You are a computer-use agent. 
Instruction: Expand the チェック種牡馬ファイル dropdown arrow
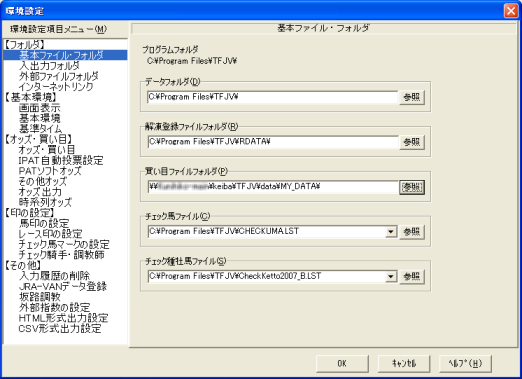click(391, 276)
